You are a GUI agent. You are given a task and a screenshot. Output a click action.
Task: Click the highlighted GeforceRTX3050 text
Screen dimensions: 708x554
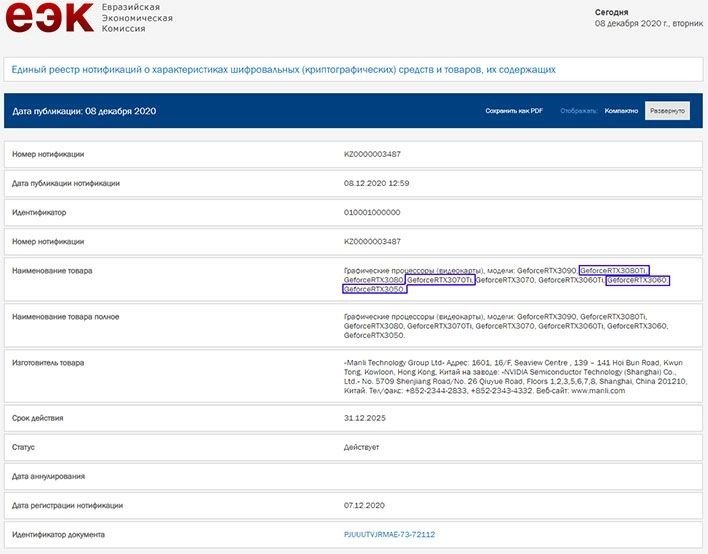coord(375,289)
